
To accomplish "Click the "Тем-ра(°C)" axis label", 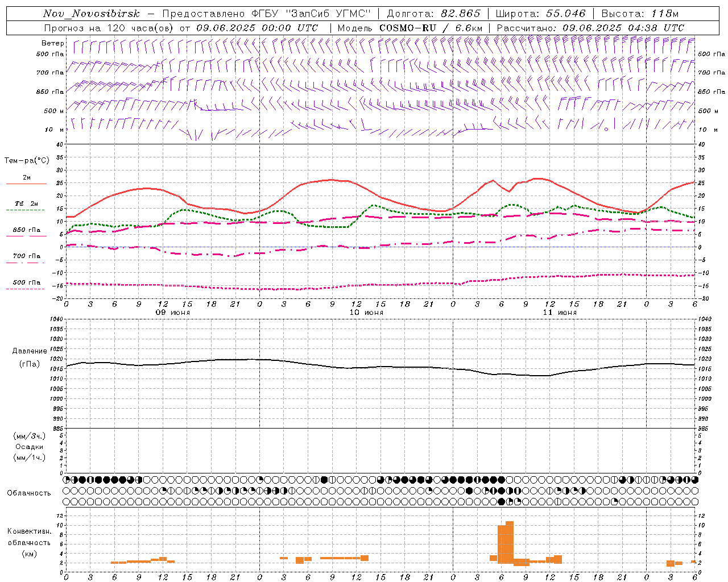I will pos(27,161).
